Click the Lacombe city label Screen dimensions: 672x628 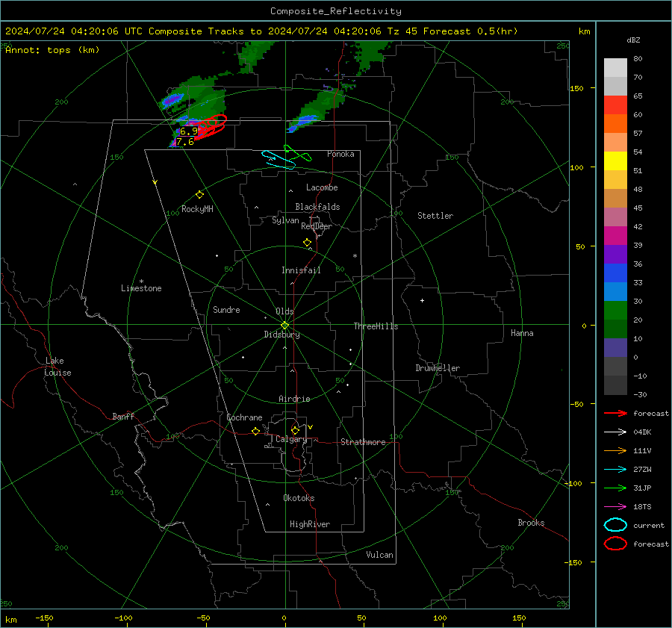click(x=322, y=187)
